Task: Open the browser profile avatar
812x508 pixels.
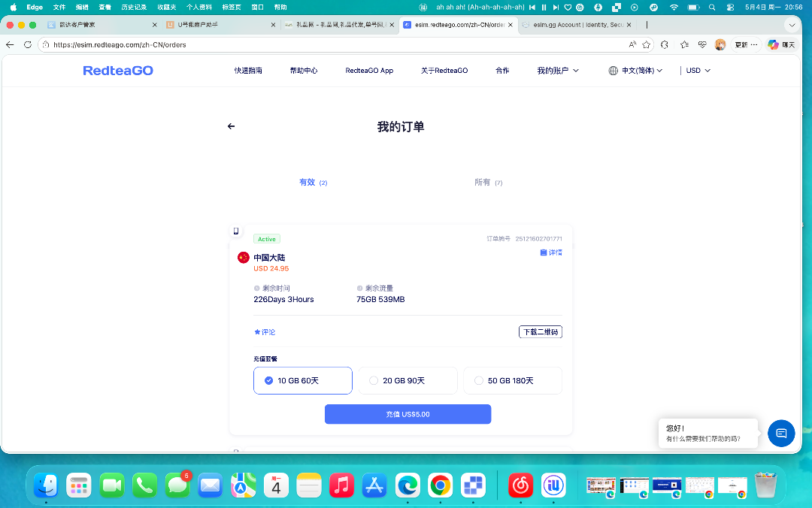Action: coord(720,44)
